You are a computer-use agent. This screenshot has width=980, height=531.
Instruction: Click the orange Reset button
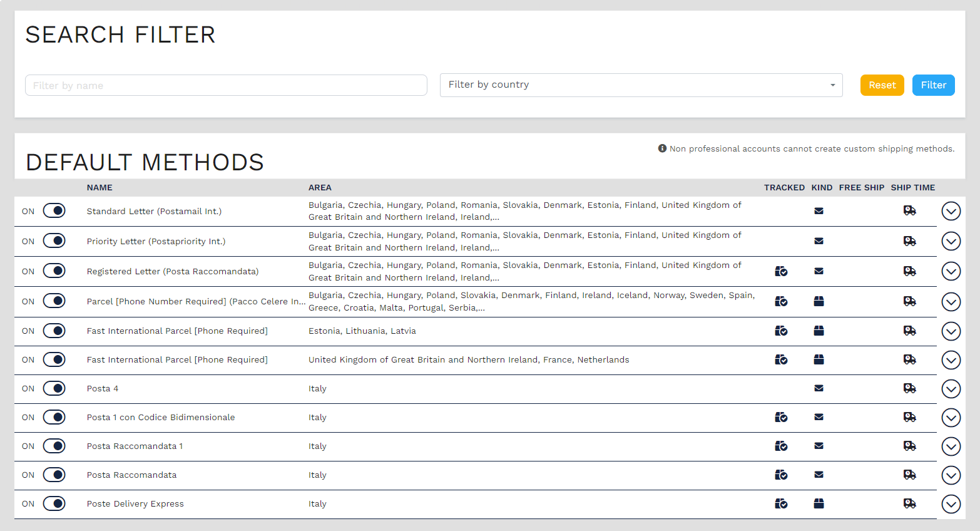[882, 85]
